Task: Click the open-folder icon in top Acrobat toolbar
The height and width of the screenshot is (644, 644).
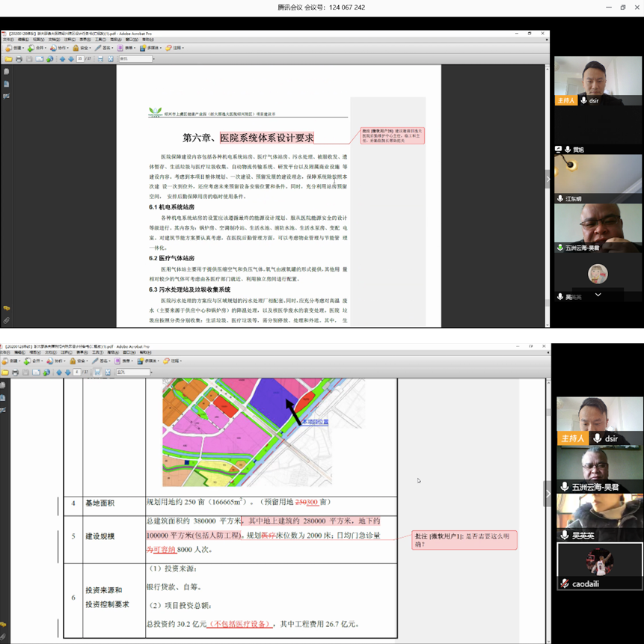Action: pos(8,59)
